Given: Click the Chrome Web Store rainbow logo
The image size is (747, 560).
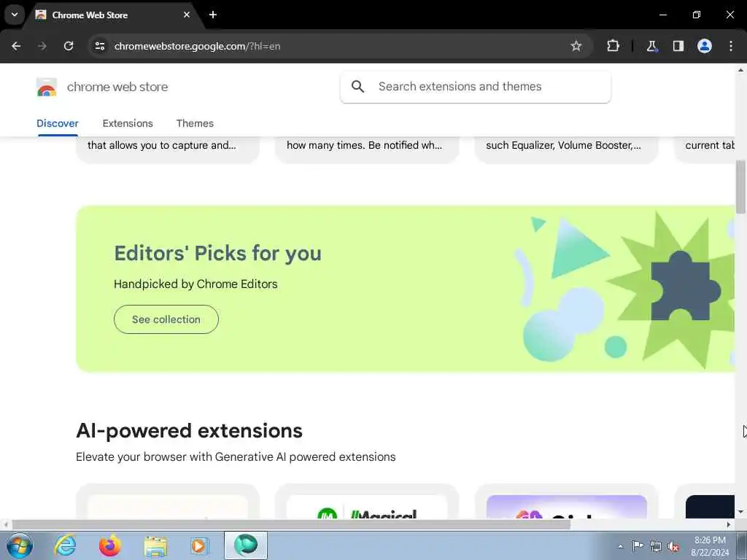Looking at the screenshot, I should pos(47,87).
